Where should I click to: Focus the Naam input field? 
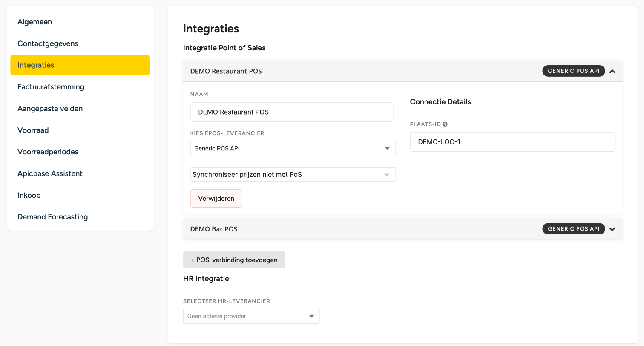[292, 112]
